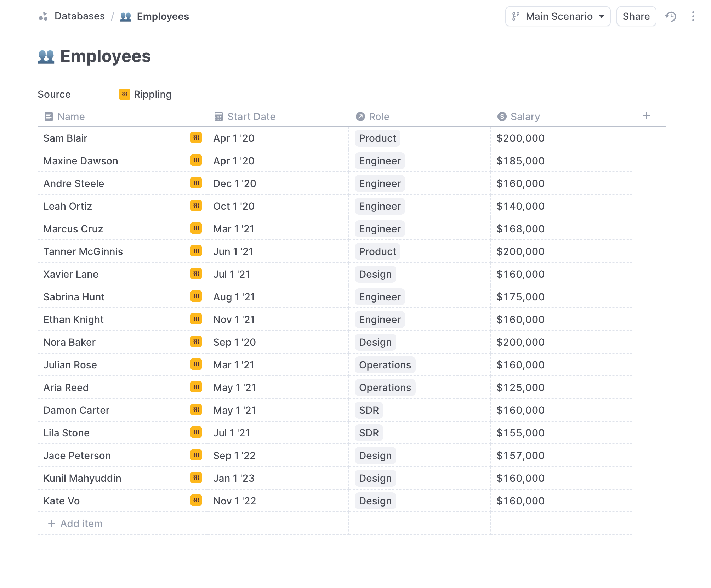Screen dimensions: 711x588
Task: Go to Databases via breadcrumb link
Action: tap(79, 17)
